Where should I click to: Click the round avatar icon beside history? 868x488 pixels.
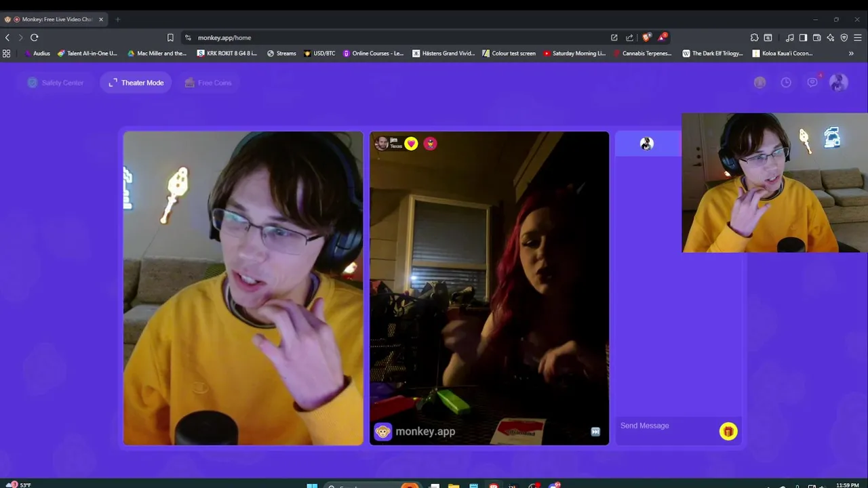(x=759, y=83)
